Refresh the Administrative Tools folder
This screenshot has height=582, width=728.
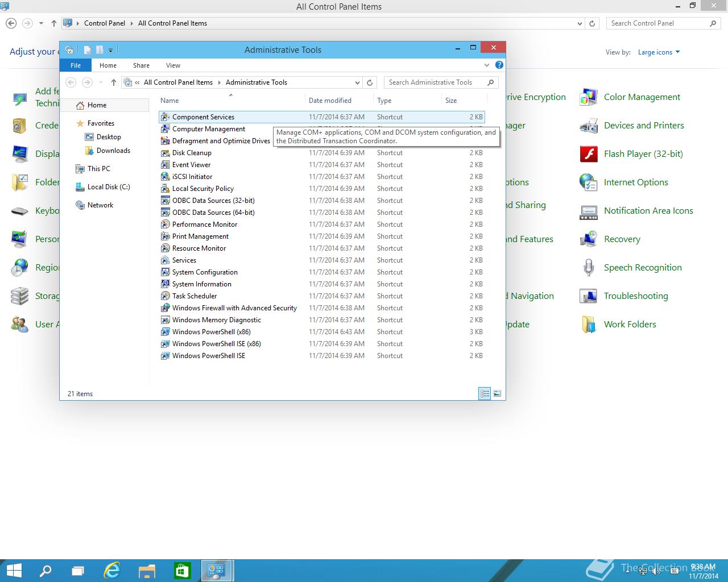(370, 82)
